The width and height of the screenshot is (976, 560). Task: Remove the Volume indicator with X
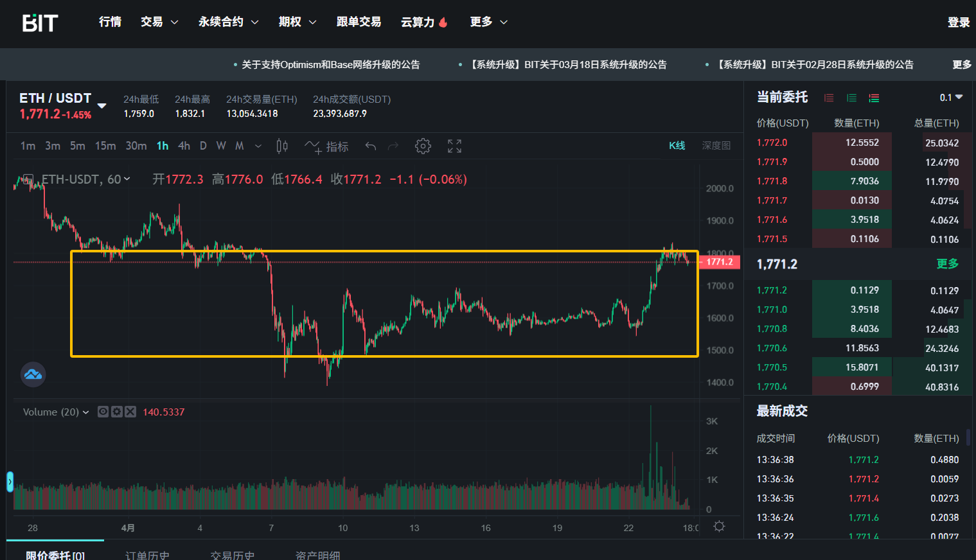130,412
